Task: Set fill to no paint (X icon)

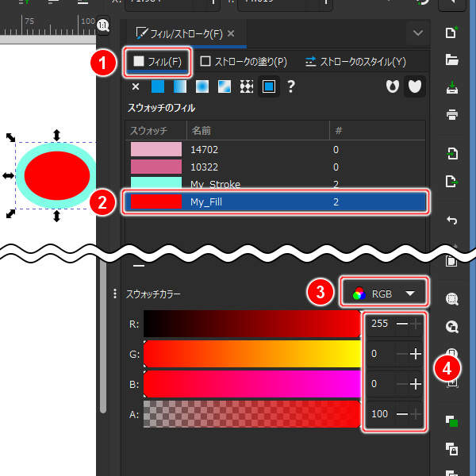Action: [136, 86]
